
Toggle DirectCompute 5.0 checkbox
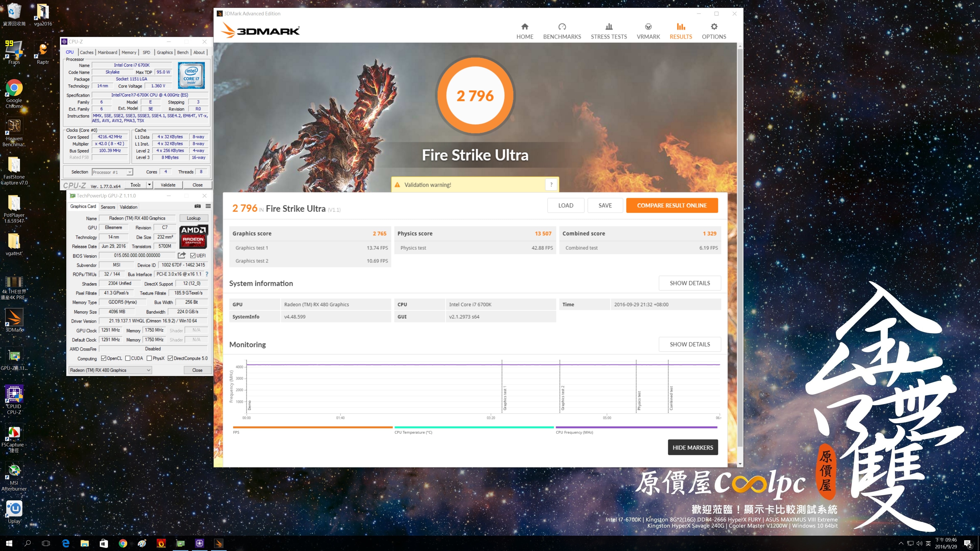click(170, 358)
